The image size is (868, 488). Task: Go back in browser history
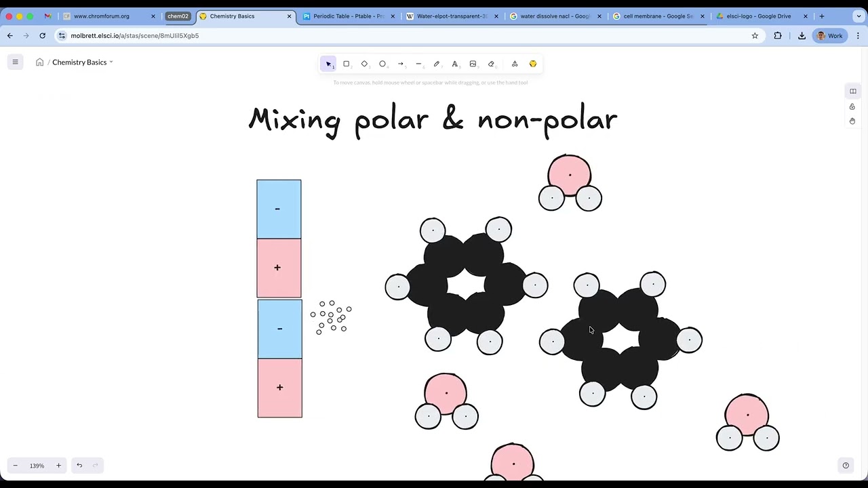9,36
